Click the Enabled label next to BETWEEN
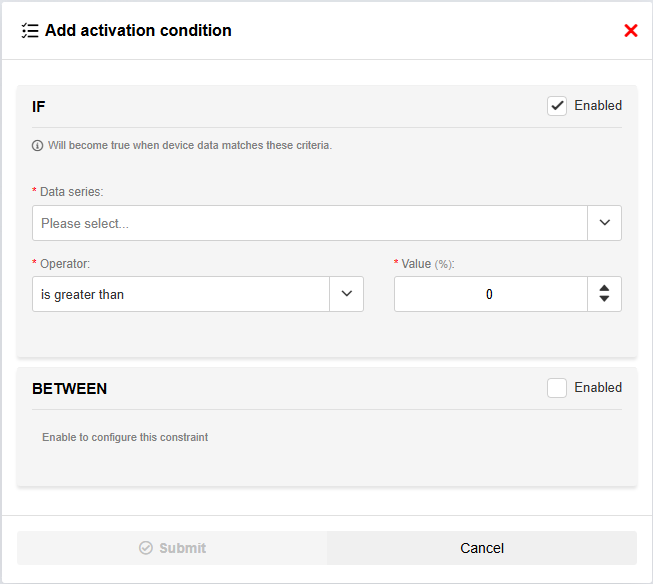The height and width of the screenshot is (584, 653). tap(597, 388)
